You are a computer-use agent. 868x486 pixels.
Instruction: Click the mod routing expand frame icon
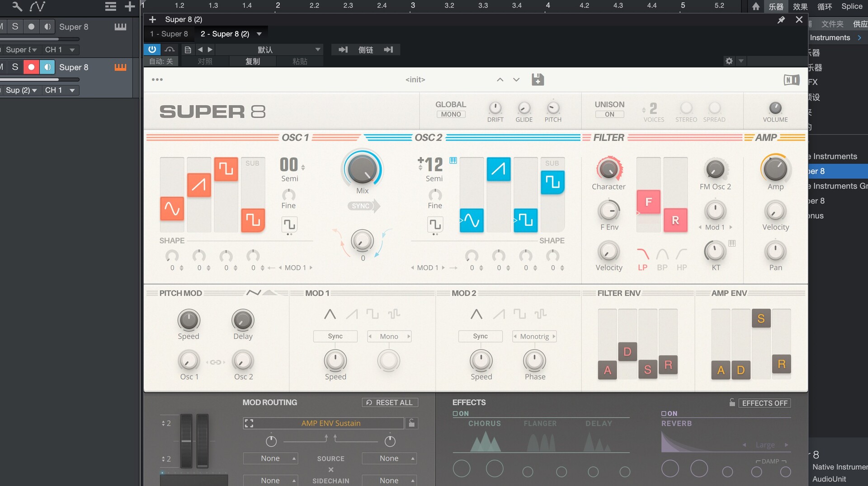(249, 423)
